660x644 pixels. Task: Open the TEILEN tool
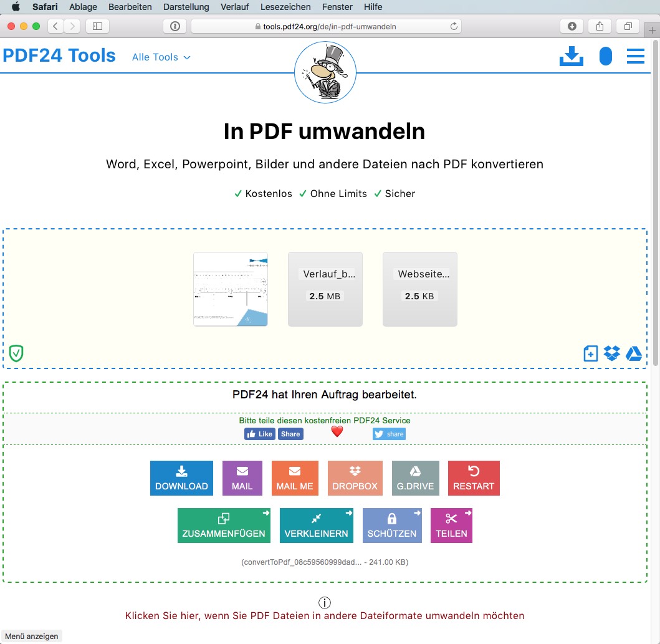coord(451,526)
